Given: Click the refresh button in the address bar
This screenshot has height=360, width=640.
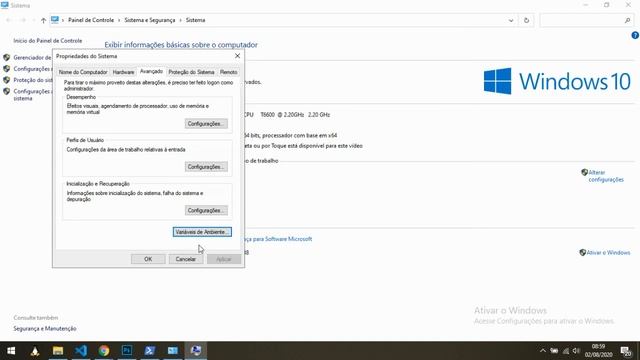Looking at the screenshot, I should (526, 20).
